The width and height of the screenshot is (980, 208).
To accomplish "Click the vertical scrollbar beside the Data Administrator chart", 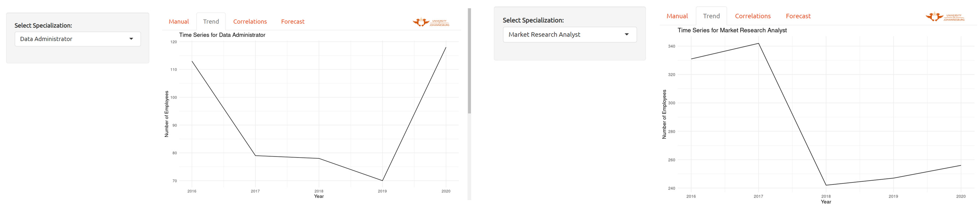I will coord(469,61).
